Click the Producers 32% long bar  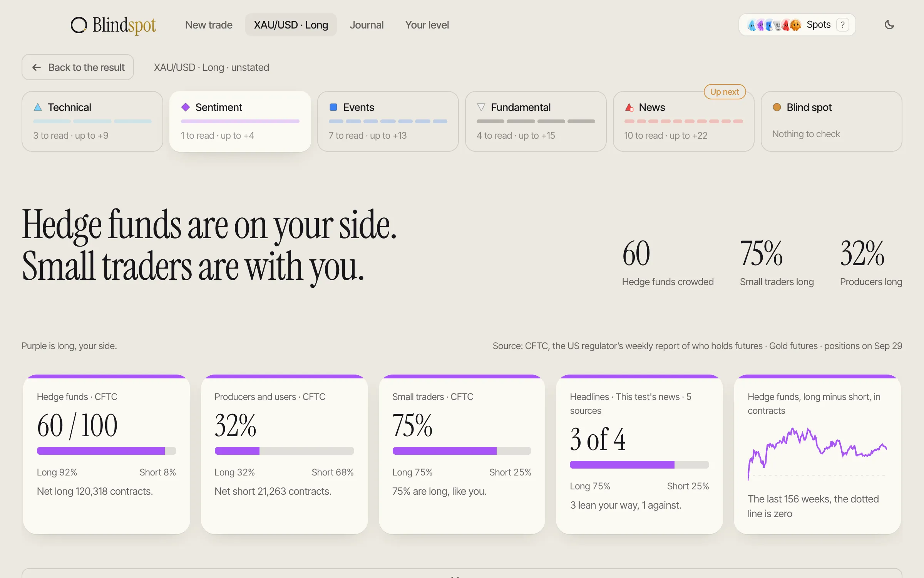[x=285, y=451]
